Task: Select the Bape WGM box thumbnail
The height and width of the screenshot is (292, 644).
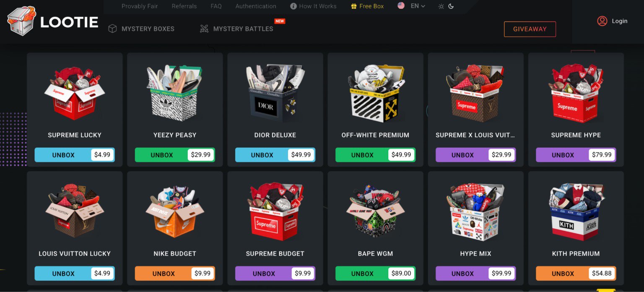Action: pyautogui.click(x=375, y=212)
